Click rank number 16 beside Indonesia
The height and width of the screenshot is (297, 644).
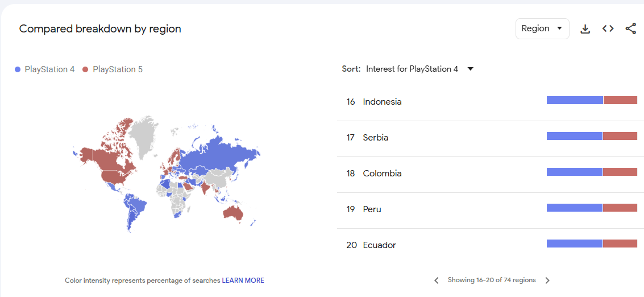350,102
